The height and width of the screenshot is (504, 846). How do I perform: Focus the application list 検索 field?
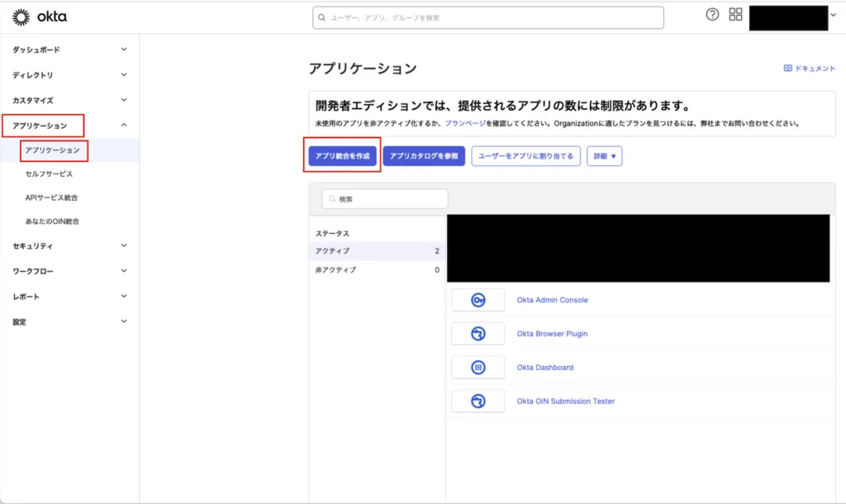coord(385,199)
